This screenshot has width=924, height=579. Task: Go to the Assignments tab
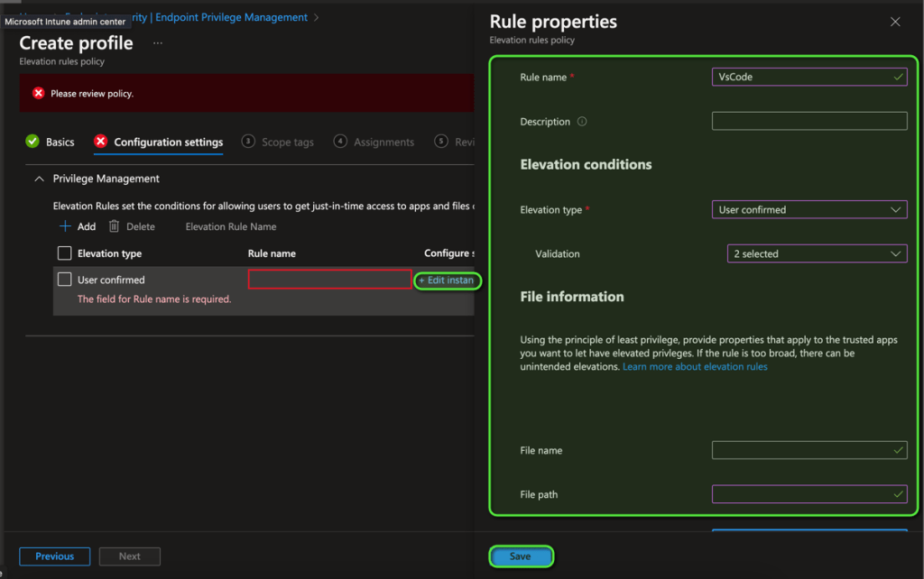[383, 142]
